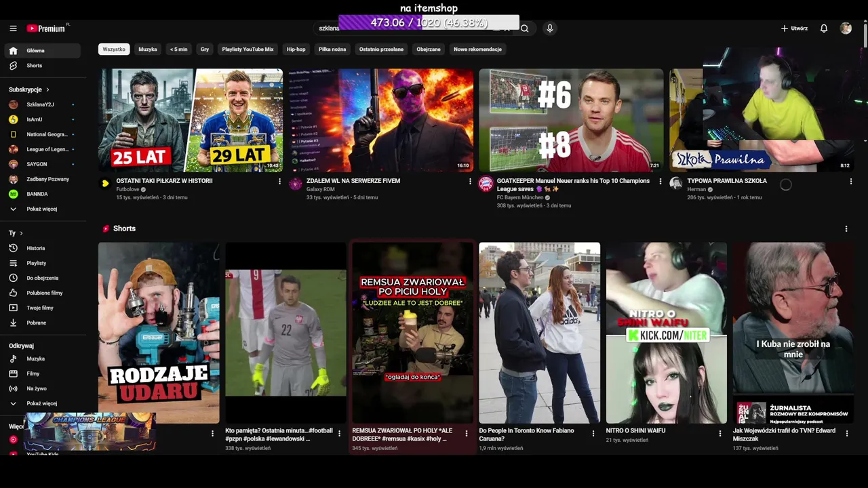Select the Ostatnio przesłane chip
Screen dimensions: 868x488
(381, 49)
